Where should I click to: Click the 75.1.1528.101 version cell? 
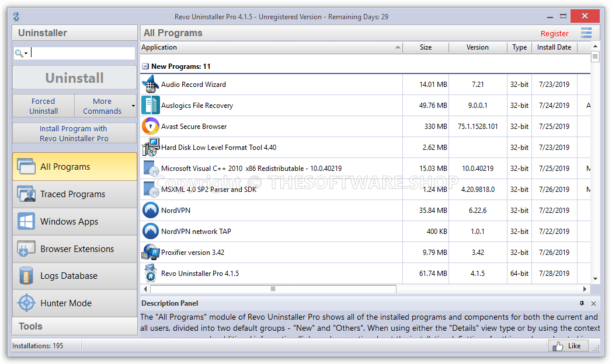coord(478,126)
